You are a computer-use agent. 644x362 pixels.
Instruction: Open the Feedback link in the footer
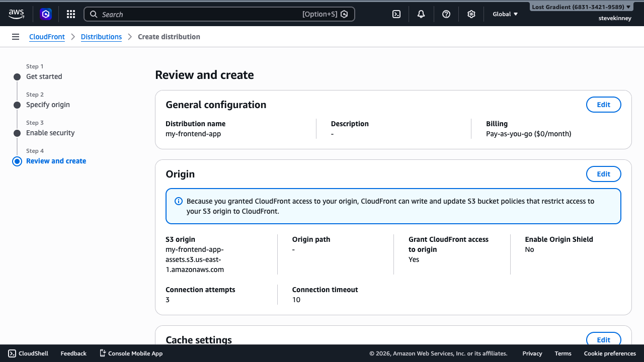coord(73,353)
